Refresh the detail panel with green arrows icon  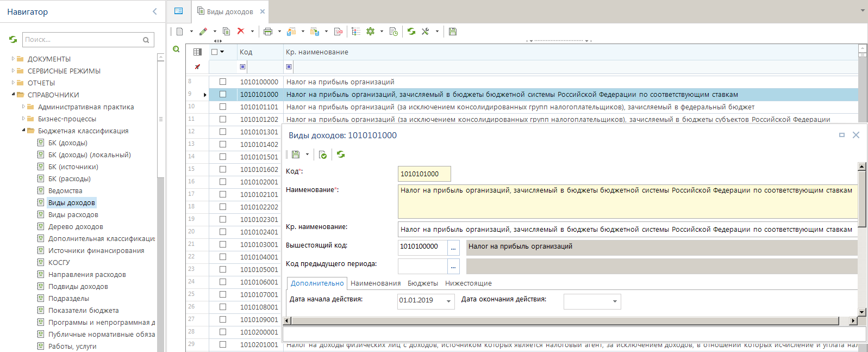341,155
